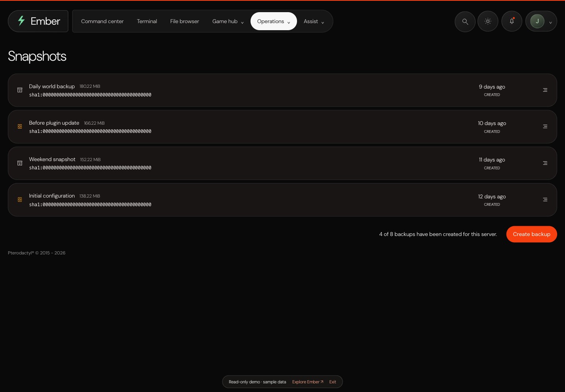Open menu for Before plugin update
The height and width of the screenshot is (392, 565).
pos(545,127)
